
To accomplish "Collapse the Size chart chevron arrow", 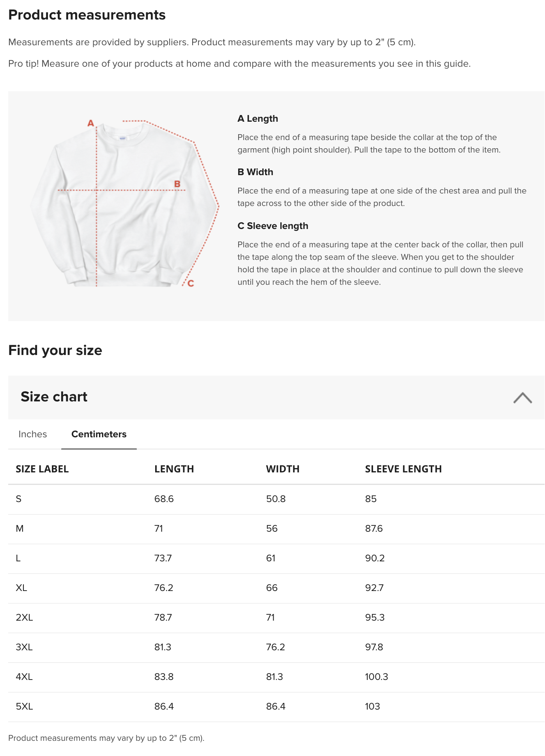I will point(522,398).
